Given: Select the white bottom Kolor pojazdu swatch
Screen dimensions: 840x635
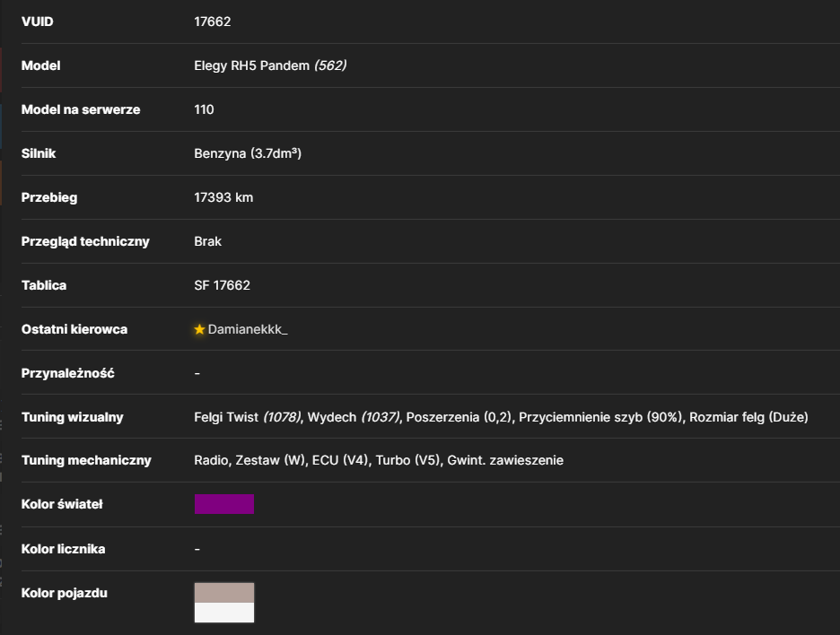Looking at the screenshot, I should click(224, 613).
